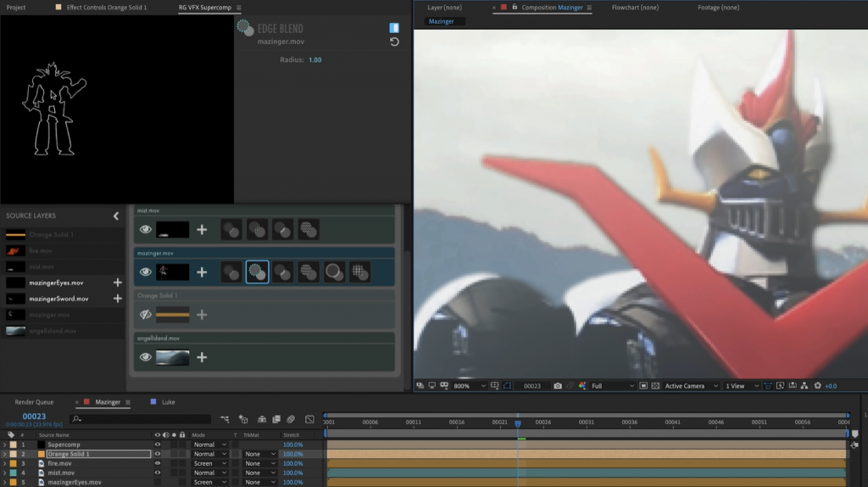
Task: Open RG VFX Supercomp panel menu
Action: point(238,8)
